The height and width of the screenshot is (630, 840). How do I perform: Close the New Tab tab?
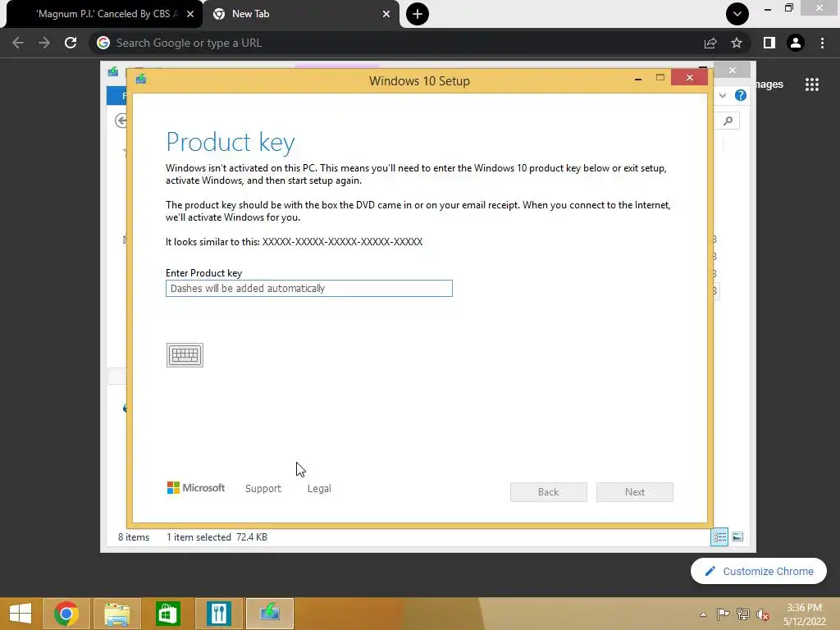[x=386, y=15]
